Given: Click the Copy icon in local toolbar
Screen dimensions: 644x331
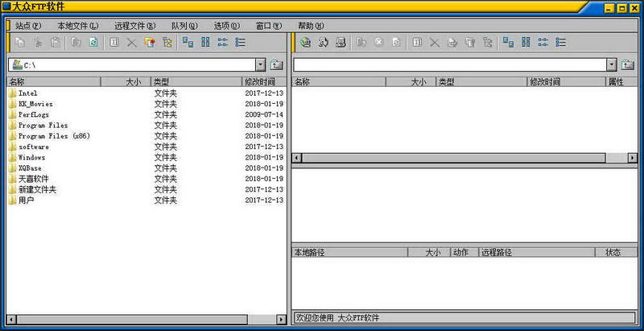Looking at the screenshot, I should 20,43.
